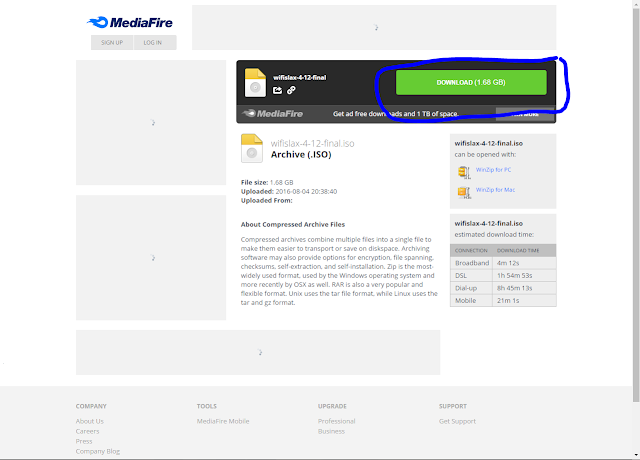This screenshot has width=640, height=460.
Task: Open the MediaFire Mobile footer link
Action: (223, 421)
